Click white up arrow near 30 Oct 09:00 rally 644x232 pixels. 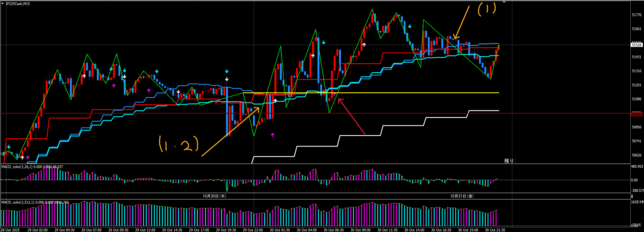pyautogui.click(x=364, y=45)
